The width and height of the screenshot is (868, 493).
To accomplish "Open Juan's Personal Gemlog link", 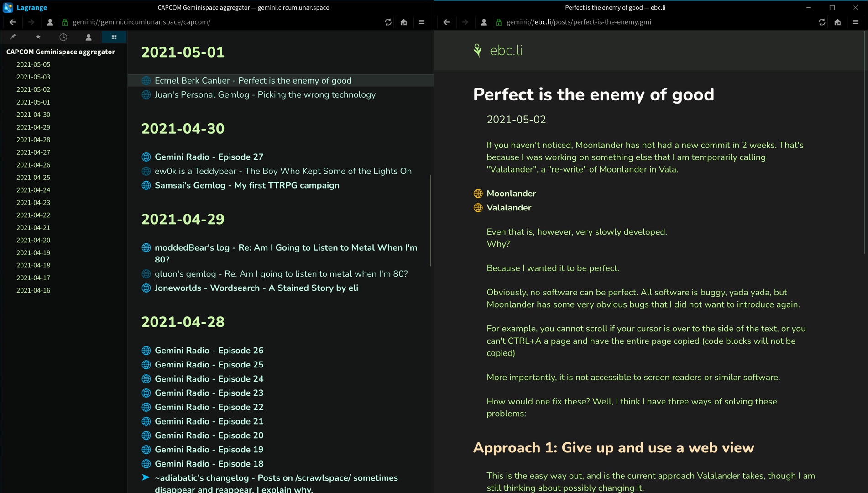I will pyautogui.click(x=265, y=95).
